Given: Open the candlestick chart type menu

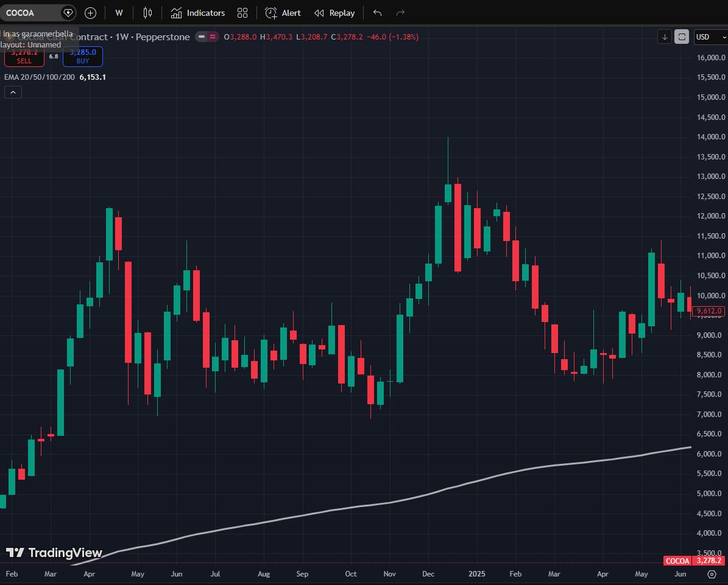Looking at the screenshot, I should 147,13.
